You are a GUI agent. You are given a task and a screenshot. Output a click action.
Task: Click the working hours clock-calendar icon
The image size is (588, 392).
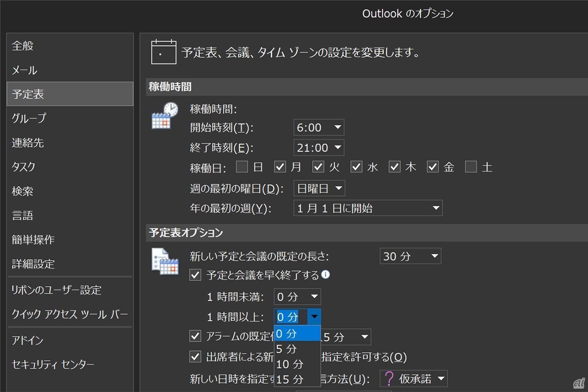pos(164,116)
